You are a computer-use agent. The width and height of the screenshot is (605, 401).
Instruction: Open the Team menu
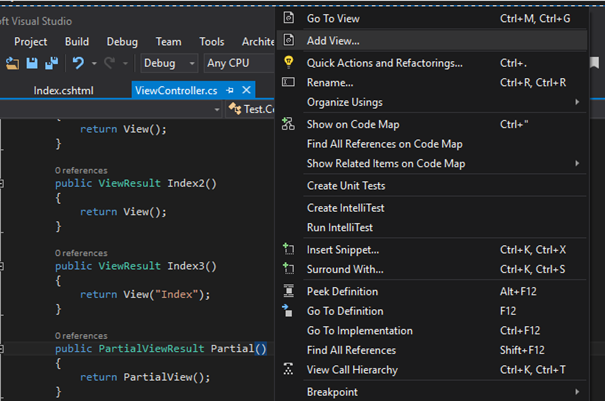[168, 41]
